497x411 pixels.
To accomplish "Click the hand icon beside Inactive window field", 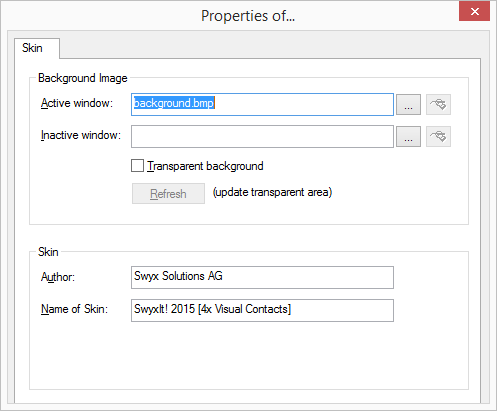I will click(438, 136).
